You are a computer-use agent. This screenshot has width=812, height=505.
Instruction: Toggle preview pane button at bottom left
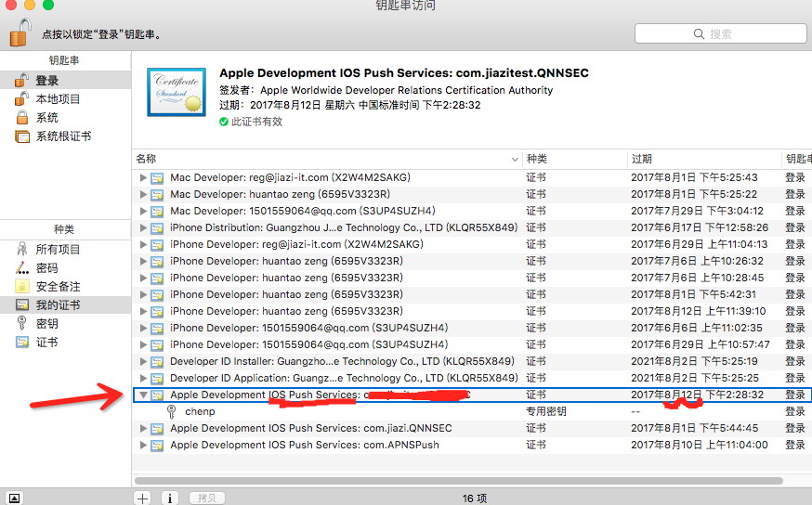[14, 499]
